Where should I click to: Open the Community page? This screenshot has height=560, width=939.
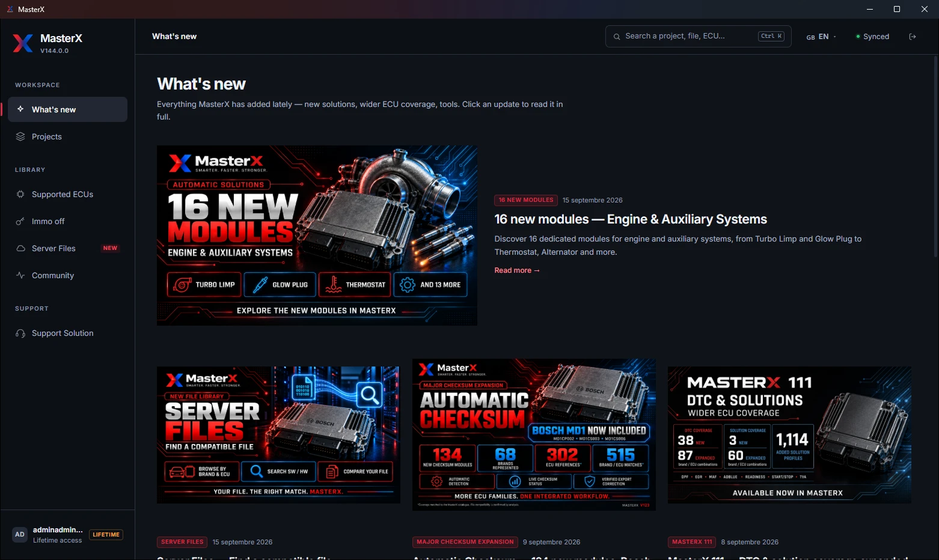click(x=67, y=275)
